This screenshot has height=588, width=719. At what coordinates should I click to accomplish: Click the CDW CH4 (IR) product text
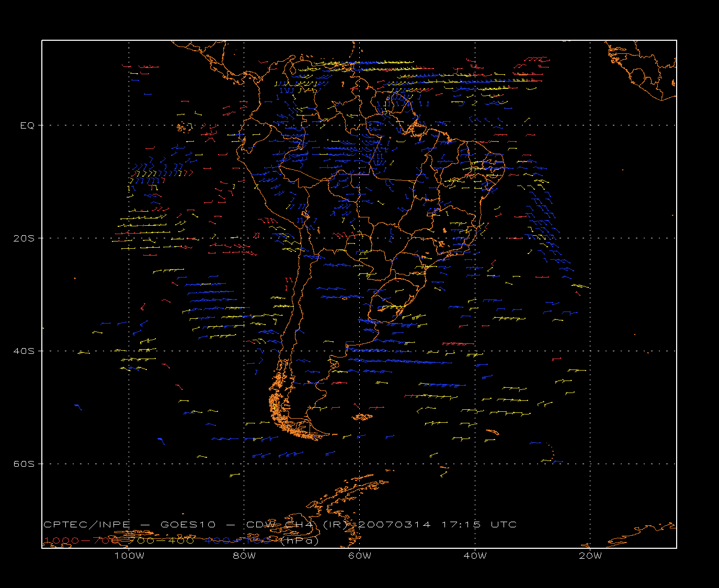pos(297,525)
